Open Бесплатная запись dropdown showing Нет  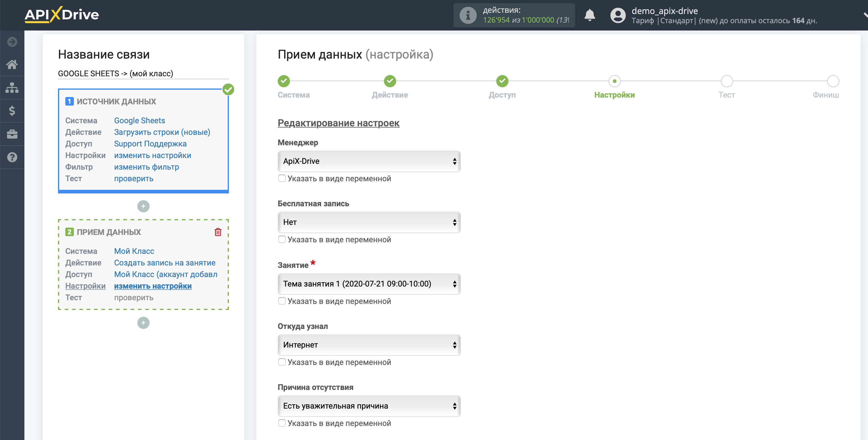[x=369, y=222]
